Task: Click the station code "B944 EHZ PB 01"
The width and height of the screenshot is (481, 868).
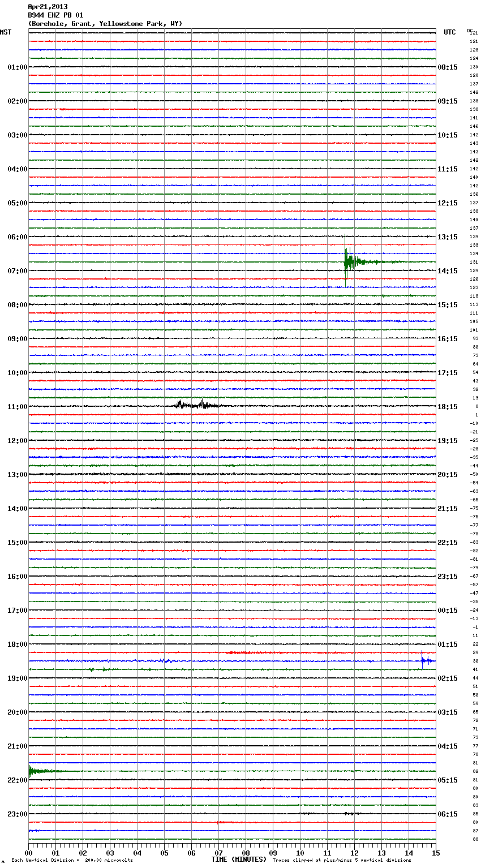Action: [x=55, y=15]
